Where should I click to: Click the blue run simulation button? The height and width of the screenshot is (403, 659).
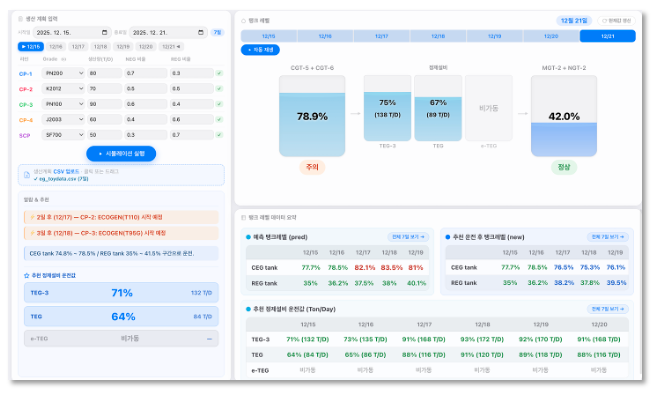[x=121, y=154]
